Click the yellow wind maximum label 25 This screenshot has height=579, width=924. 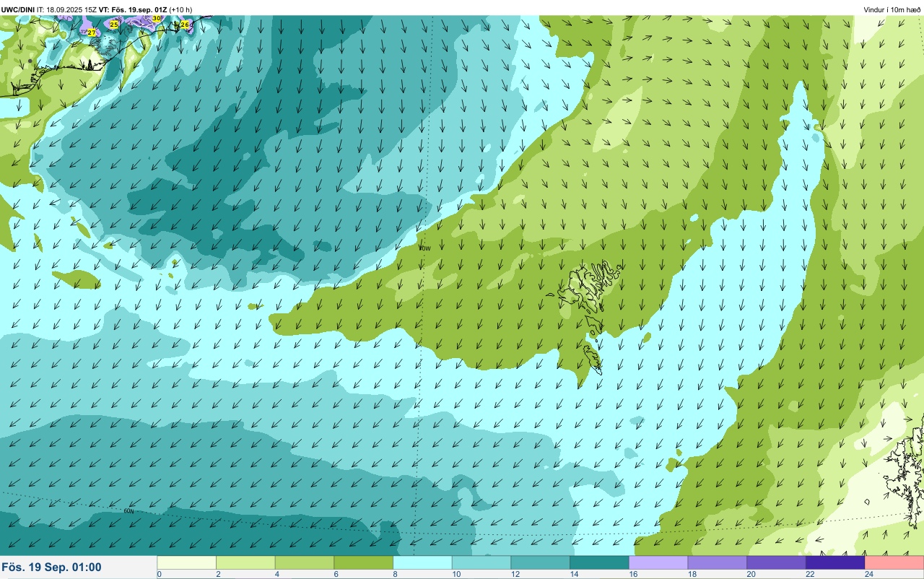(114, 25)
